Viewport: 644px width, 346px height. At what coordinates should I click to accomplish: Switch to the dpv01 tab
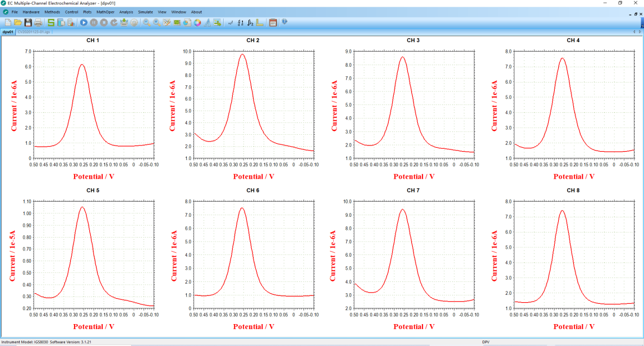coord(8,31)
